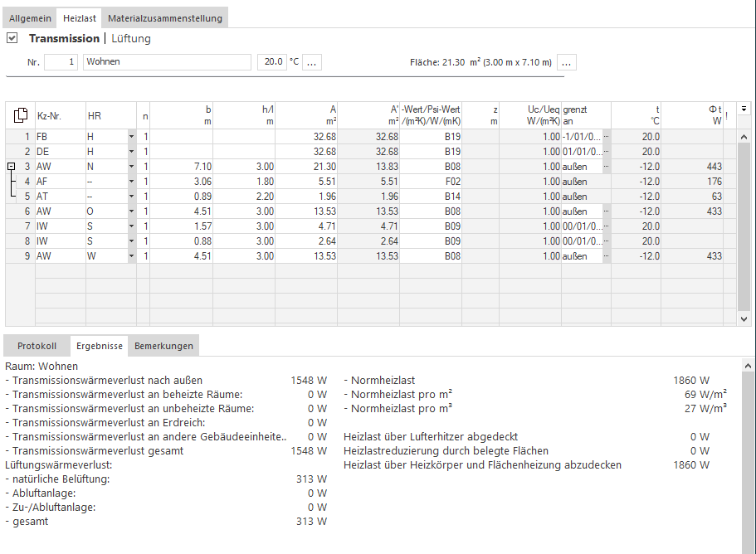Click width value 1.57 in row 7
Image resolution: width=756 pixels, height=554 pixels.
tap(181, 226)
